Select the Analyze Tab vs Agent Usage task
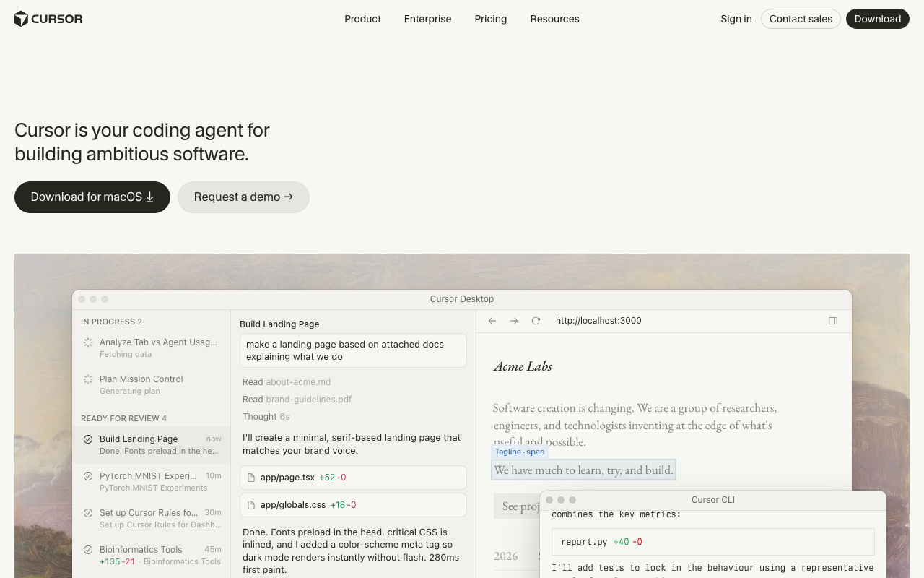The height and width of the screenshot is (578, 924). (151, 348)
